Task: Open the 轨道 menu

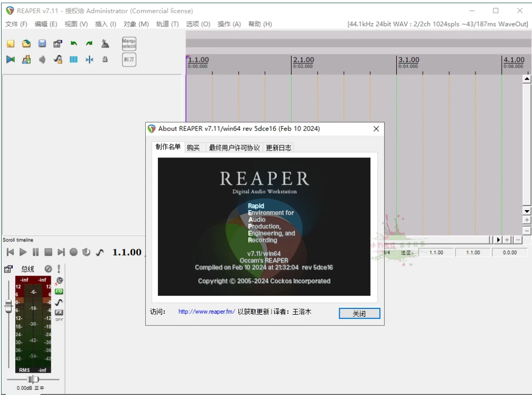Action: [x=166, y=24]
